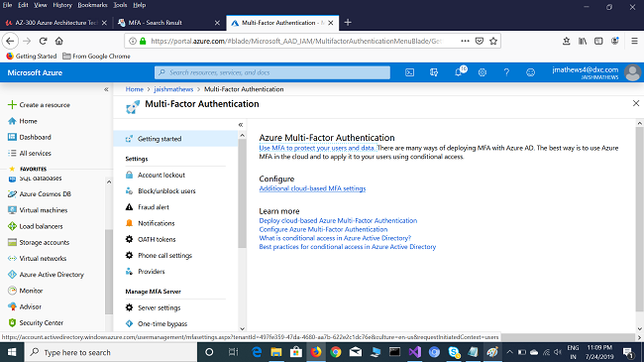Open portal settings gear icon
The width and height of the screenshot is (644, 362).
tap(483, 72)
